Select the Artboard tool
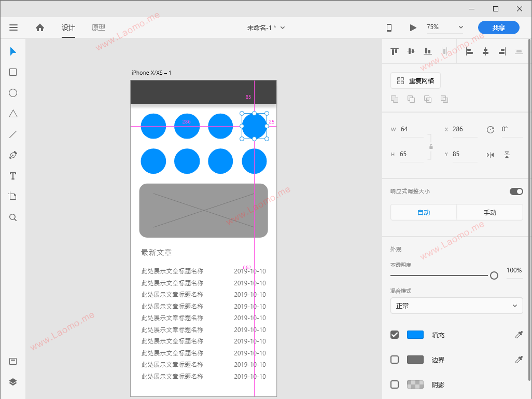The height and width of the screenshot is (399, 532). pos(12,196)
